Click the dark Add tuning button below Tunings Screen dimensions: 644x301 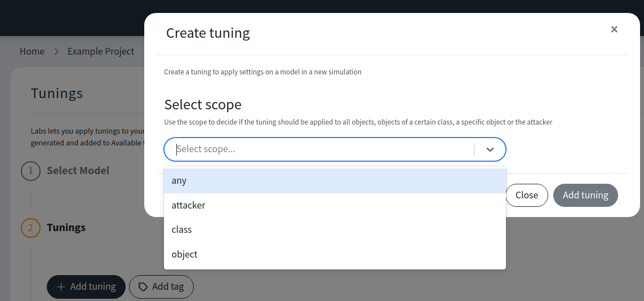click(86, 287)
